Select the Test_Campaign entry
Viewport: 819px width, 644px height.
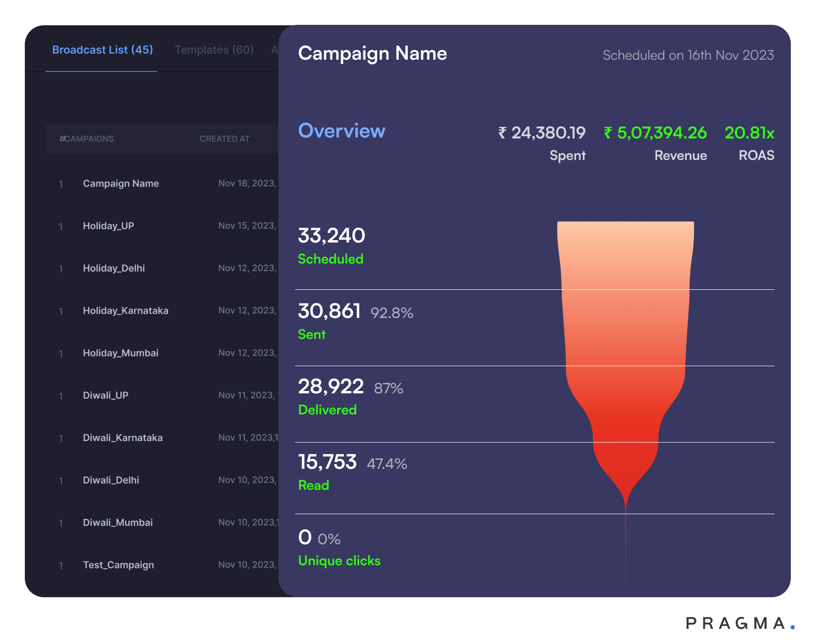118,565
